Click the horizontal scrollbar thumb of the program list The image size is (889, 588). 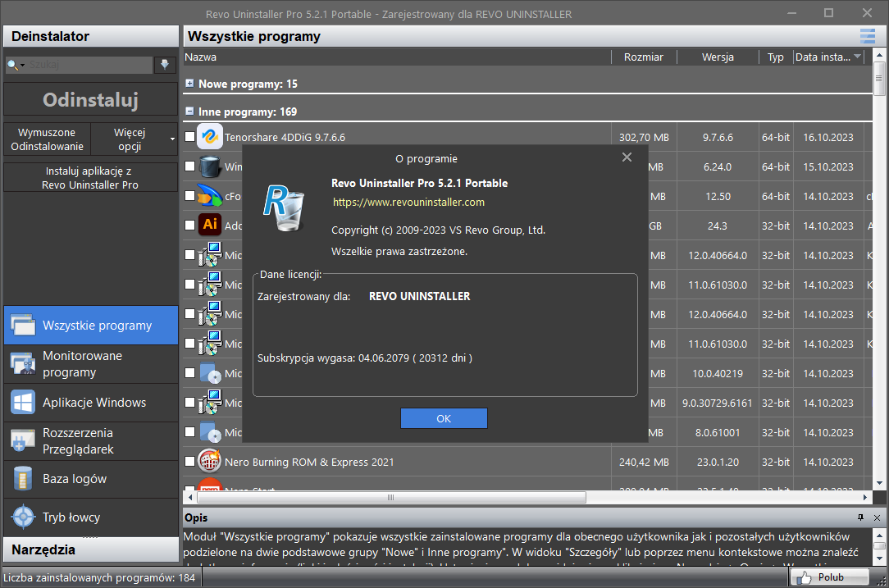390,497
